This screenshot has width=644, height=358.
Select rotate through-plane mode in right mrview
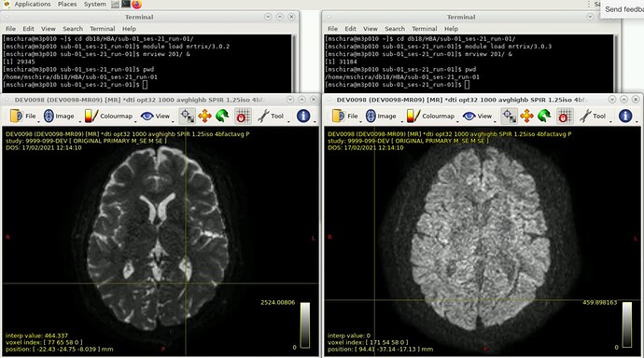[544, 116]
